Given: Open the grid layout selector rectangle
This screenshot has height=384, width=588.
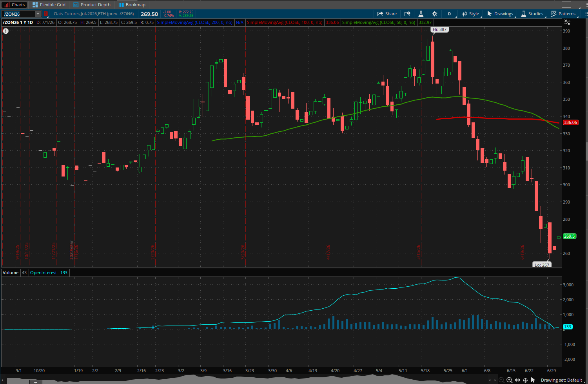Looking at the screenshot, I should (566, 5).
